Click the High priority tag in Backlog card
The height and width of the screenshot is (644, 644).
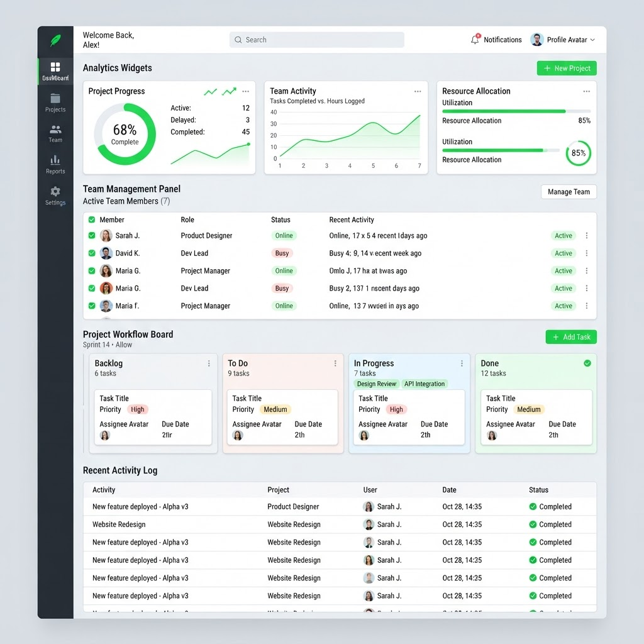(x=138, y=409)
